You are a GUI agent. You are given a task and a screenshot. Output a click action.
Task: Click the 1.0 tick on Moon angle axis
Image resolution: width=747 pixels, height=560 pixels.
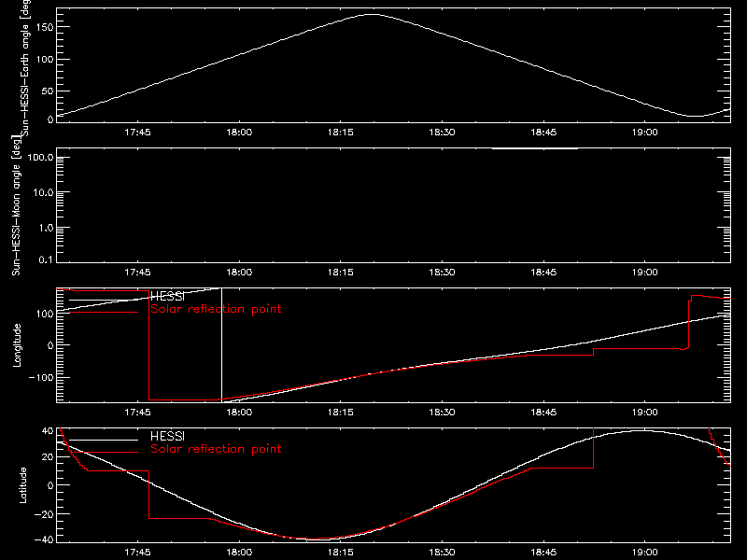click(x=46, y=228)
